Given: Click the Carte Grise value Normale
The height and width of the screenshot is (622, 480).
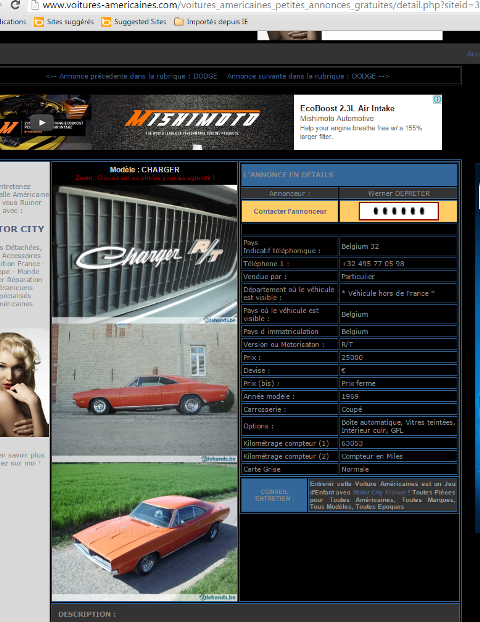Looking at the screenshot, I should (355, 469).
